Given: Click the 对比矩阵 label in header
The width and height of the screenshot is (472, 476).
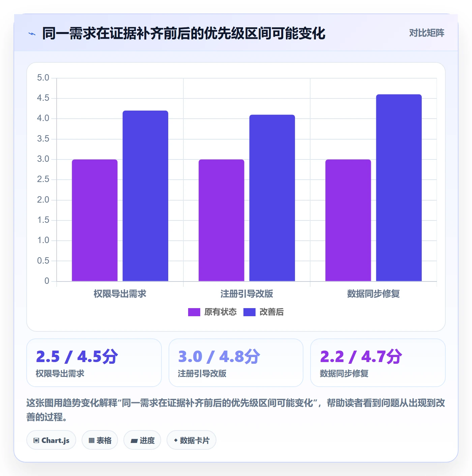Looking at the screenshot, I should [426, 33].
